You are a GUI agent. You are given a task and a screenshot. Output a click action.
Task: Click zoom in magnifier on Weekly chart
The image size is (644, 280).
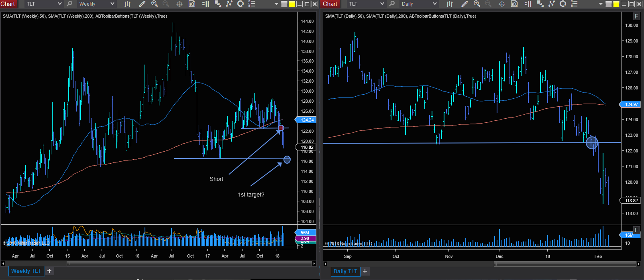(x=155, y=4)
